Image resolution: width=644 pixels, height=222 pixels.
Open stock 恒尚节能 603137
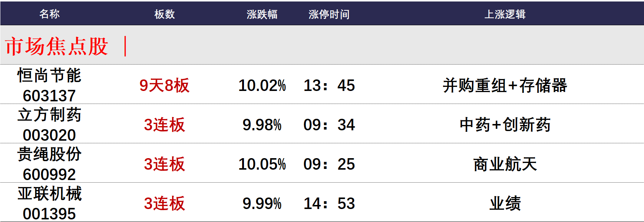click(49, 85)
